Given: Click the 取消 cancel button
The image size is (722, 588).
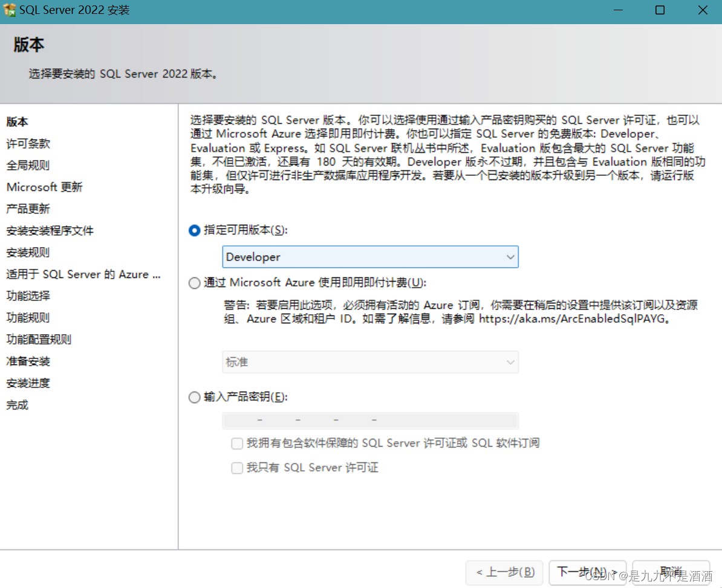Looking at the screenshot, I should pos(671,572).
